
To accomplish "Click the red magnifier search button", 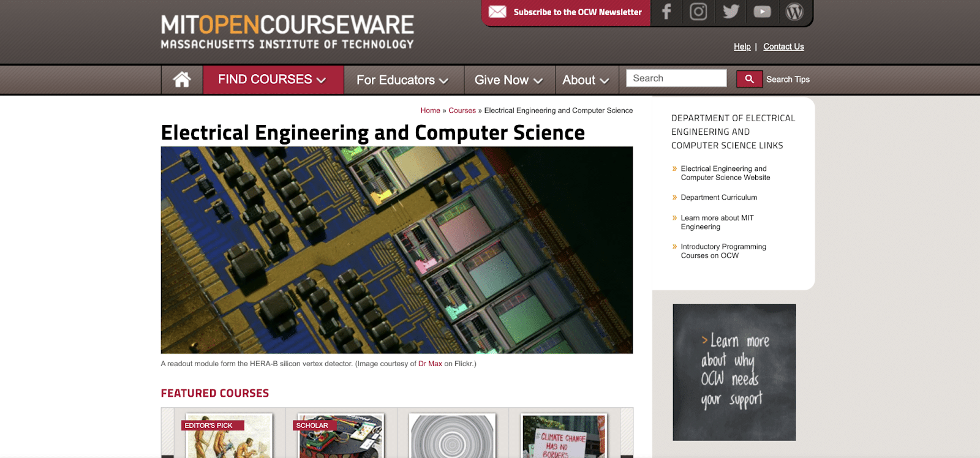I will coord(749,79).
